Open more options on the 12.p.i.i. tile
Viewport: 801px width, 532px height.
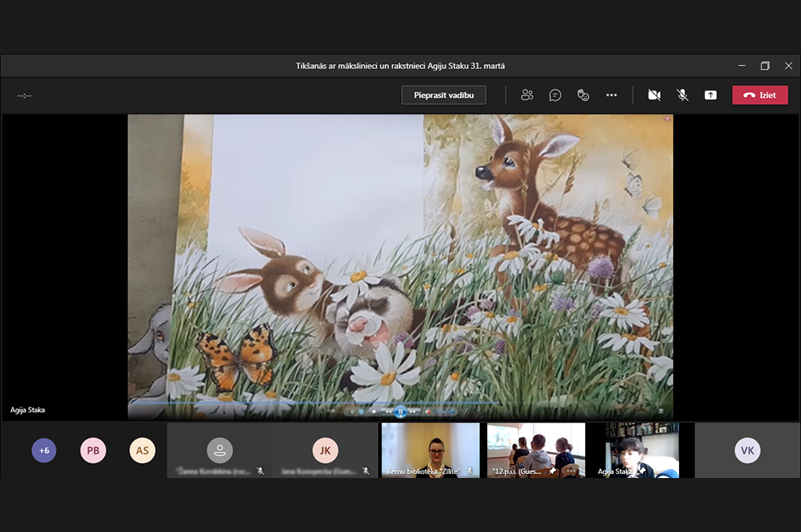[x=571, y=471]
